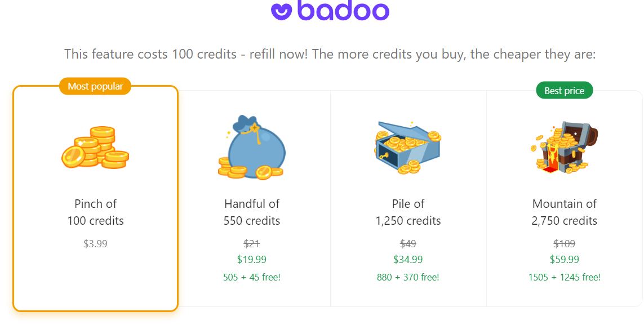Choose Pile of 1,250 credits package

coord(408,198)
